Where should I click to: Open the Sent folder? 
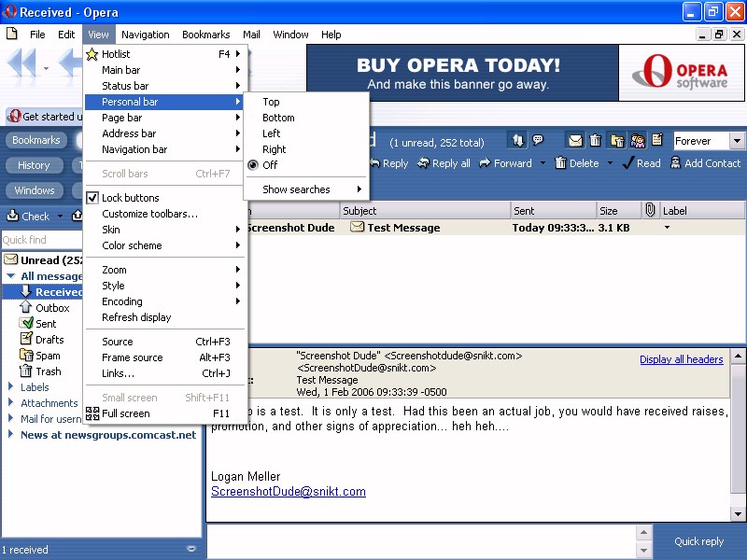point(38,323)
